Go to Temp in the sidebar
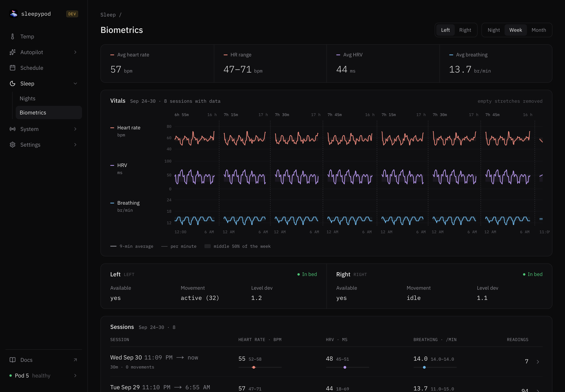Viewport: 565px width, 392px height. tap(44, 37)
